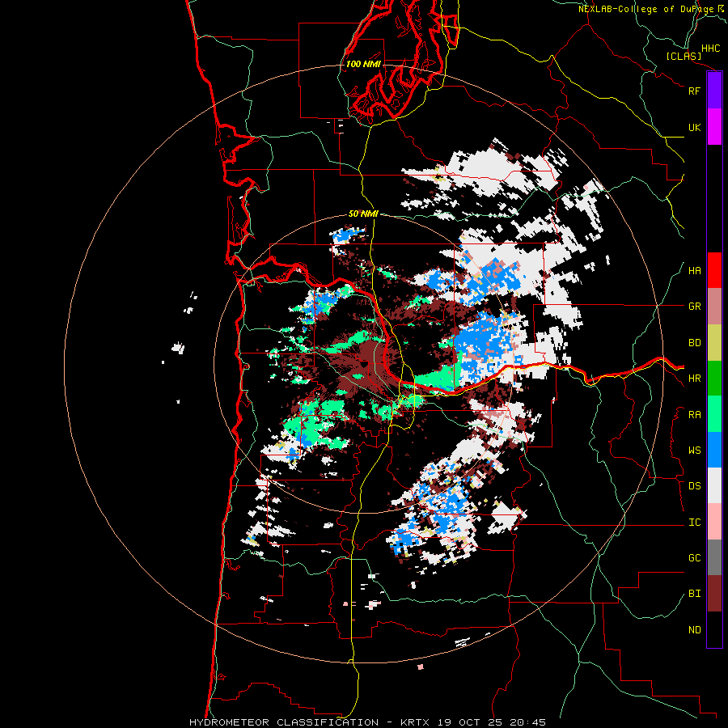728x728 pixels.
Task: Click the NEXLAB-College of DuPage credit text
Action: (x=646, y=9)
